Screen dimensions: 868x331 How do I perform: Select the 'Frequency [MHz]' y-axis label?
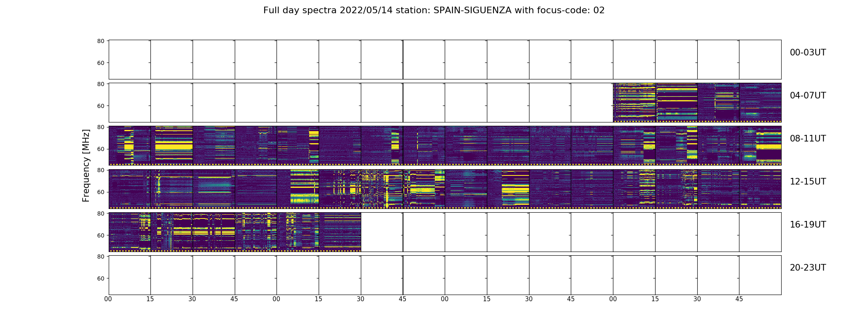(x=86, y=165)
